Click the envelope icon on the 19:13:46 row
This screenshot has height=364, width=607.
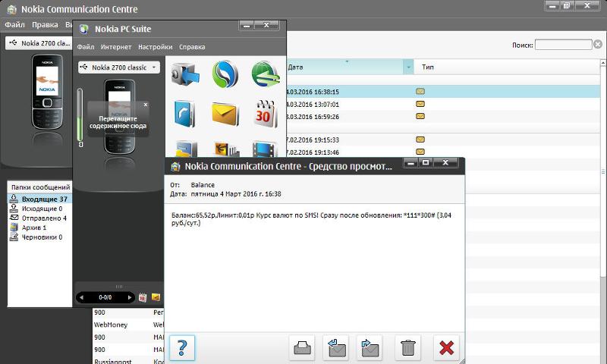coord(420,152)
